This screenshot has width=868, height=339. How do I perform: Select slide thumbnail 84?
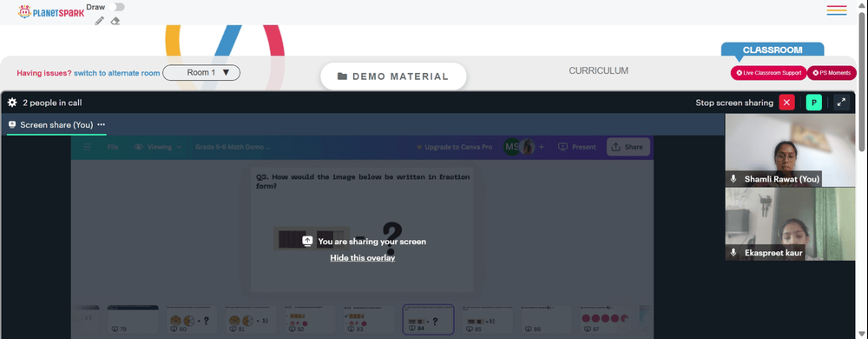click(x=429, y=320)
